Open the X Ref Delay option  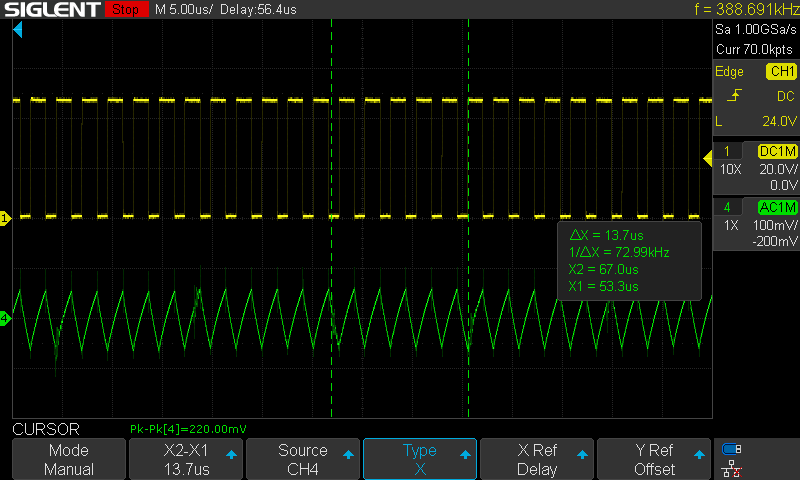pos(537,459)
